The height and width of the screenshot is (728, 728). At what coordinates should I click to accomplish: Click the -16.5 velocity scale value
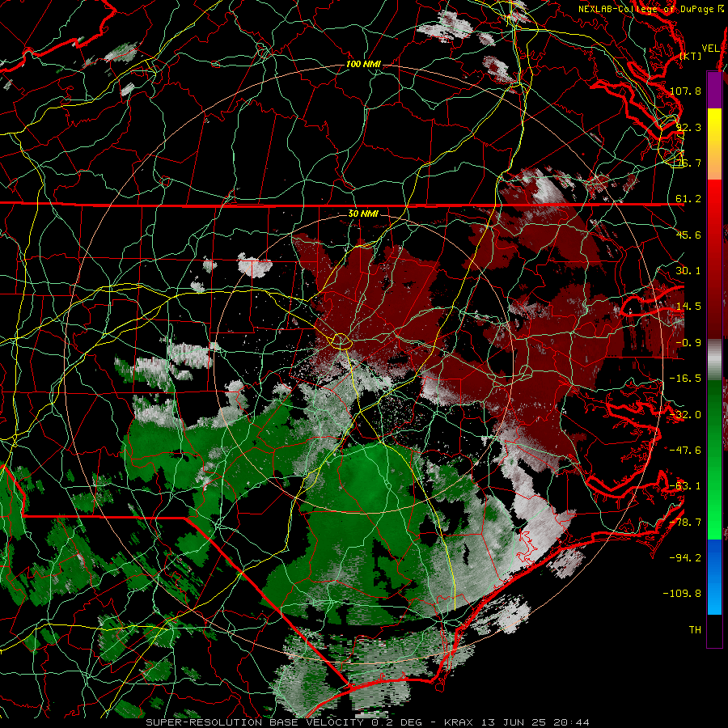[685, 379]
